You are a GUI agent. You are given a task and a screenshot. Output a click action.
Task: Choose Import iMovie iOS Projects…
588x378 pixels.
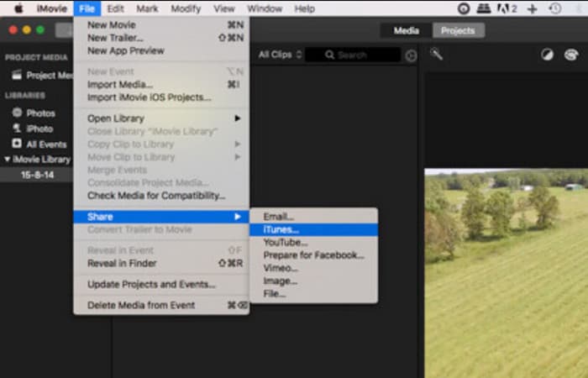[161, 97]
